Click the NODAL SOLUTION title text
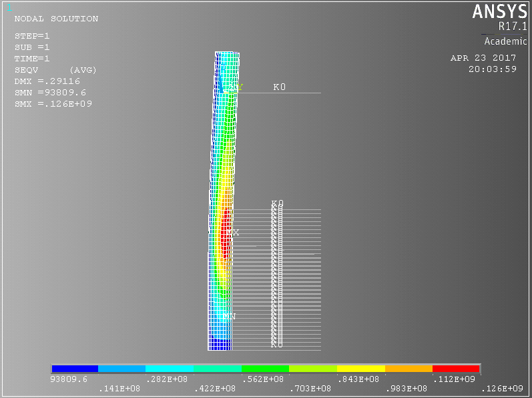This screenshot has height=398, width=532. coord(56,19)
